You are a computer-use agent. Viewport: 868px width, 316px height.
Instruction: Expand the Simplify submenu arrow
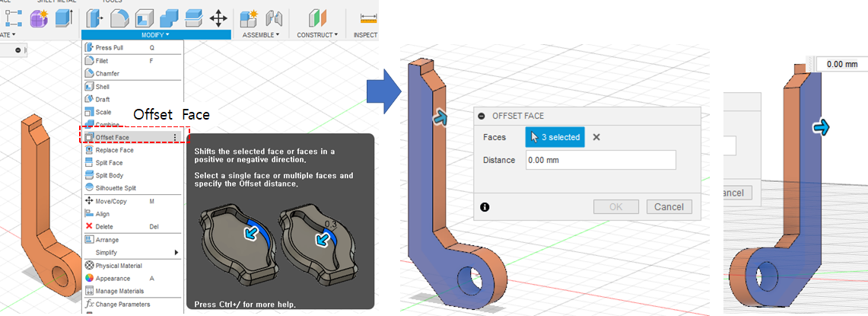pos(176,253)
